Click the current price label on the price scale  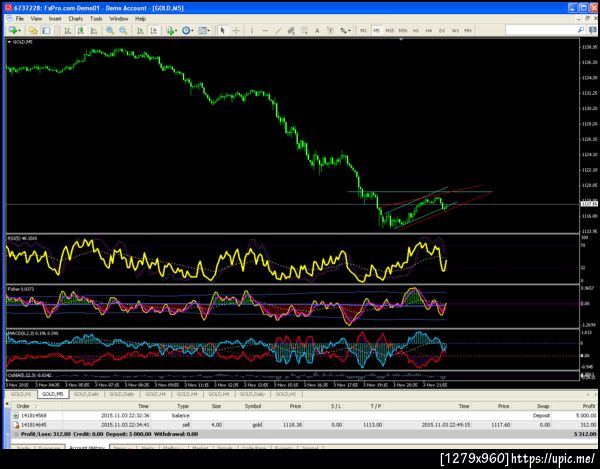coord(589,204)
